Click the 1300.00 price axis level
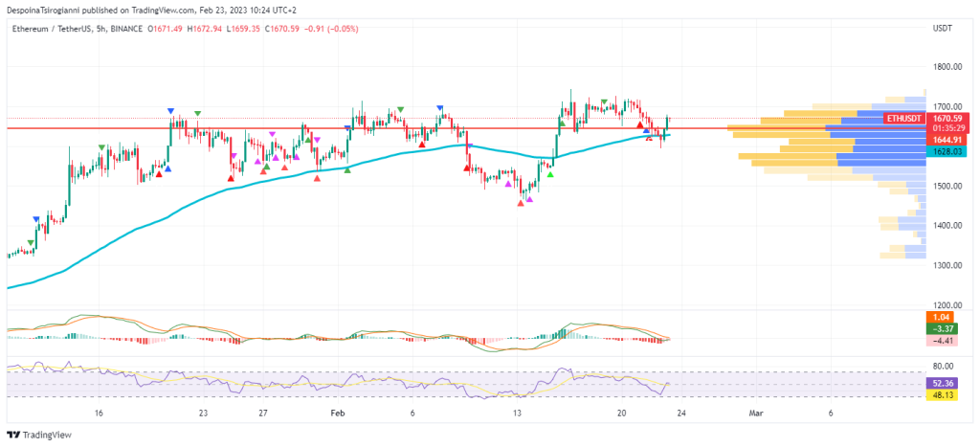Viewport: 980px width, 447px height. click(x=947, y=266)
